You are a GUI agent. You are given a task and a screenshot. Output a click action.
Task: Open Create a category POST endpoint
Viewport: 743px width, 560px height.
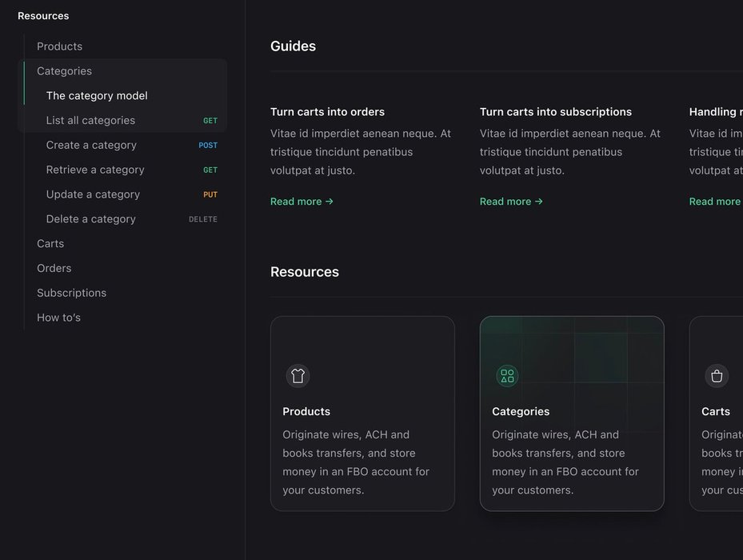tap(91, 146)
